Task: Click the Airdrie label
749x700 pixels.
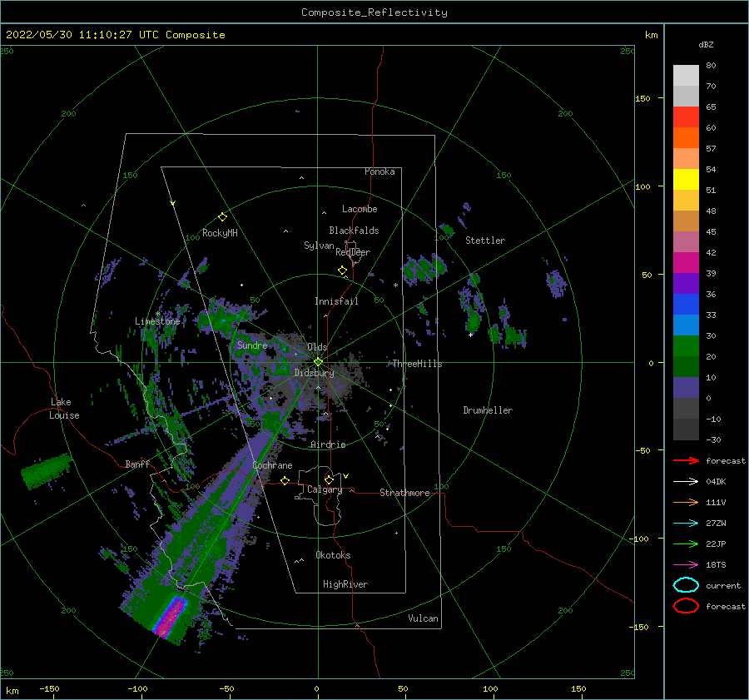Action: (328, 444)
